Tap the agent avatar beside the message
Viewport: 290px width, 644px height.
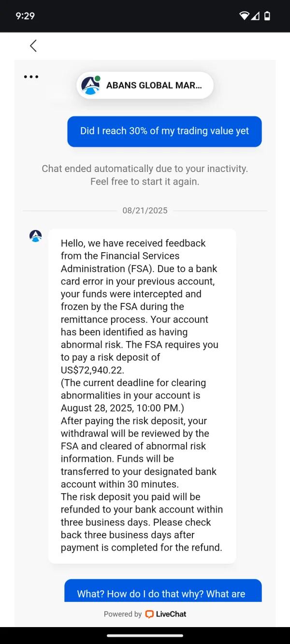click(36, 236)
